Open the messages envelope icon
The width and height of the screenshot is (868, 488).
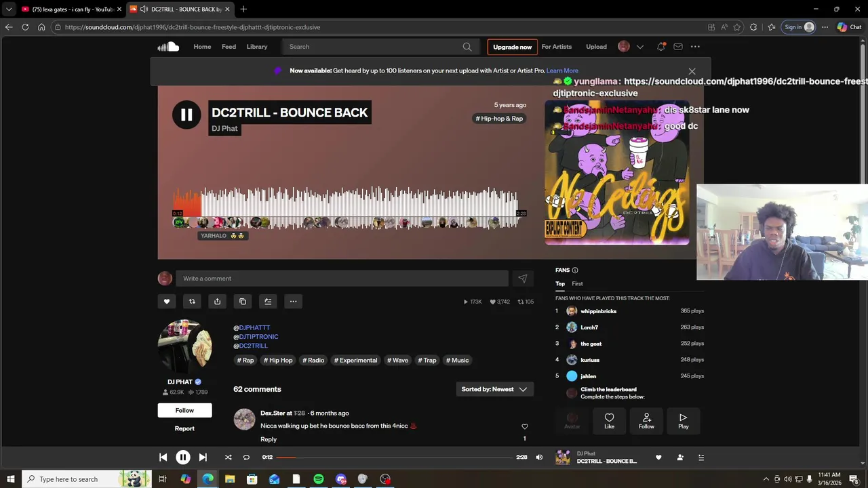(678, 47)
